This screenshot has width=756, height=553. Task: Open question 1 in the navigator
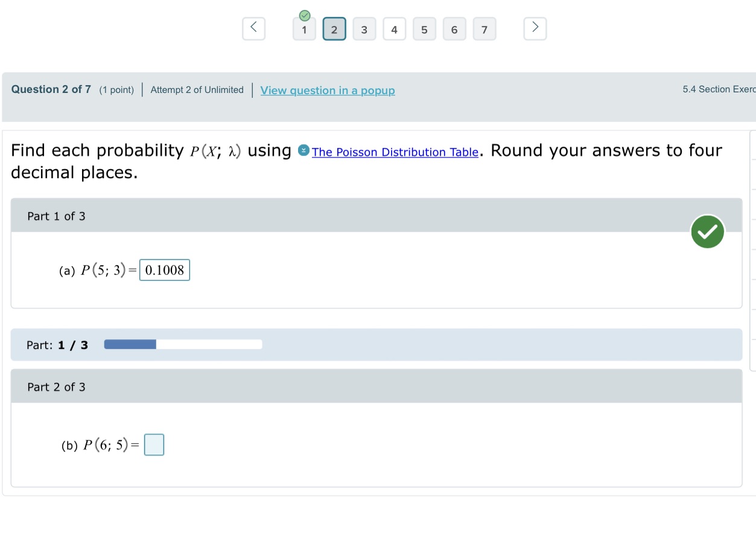[x=304, y=29]
